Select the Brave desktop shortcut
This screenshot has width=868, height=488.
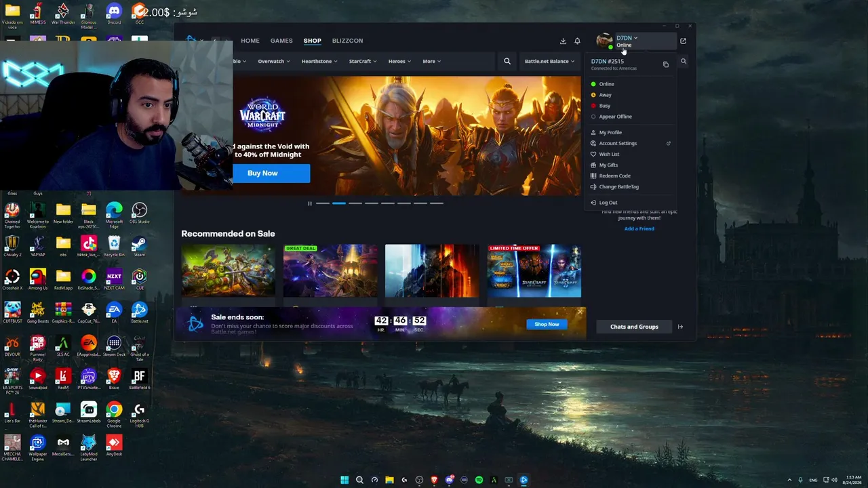114,380
